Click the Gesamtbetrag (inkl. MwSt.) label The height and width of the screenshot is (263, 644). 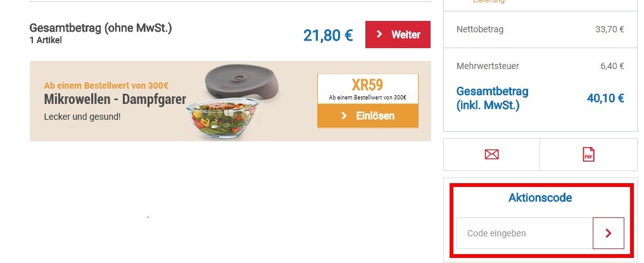(493, 98)
